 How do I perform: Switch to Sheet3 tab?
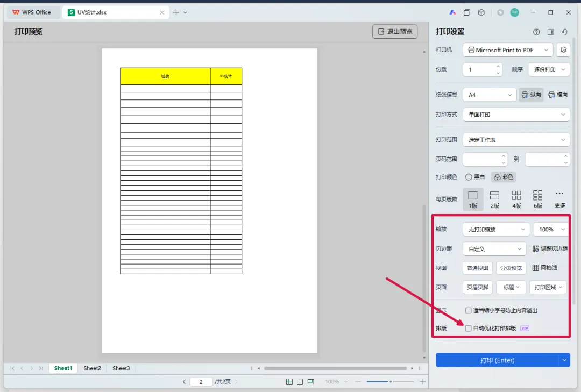pyautogui.click(x=121, y=368)
